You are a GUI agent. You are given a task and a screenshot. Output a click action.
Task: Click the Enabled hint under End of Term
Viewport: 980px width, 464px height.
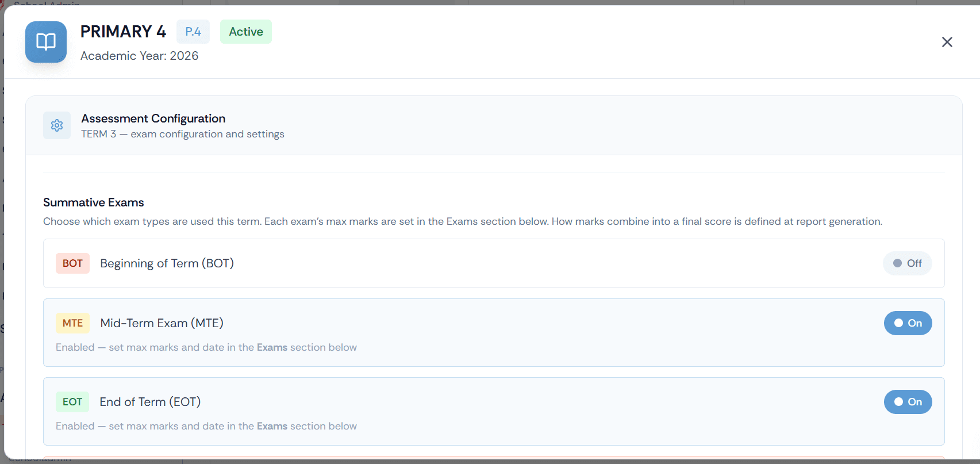tap(206, 426)
